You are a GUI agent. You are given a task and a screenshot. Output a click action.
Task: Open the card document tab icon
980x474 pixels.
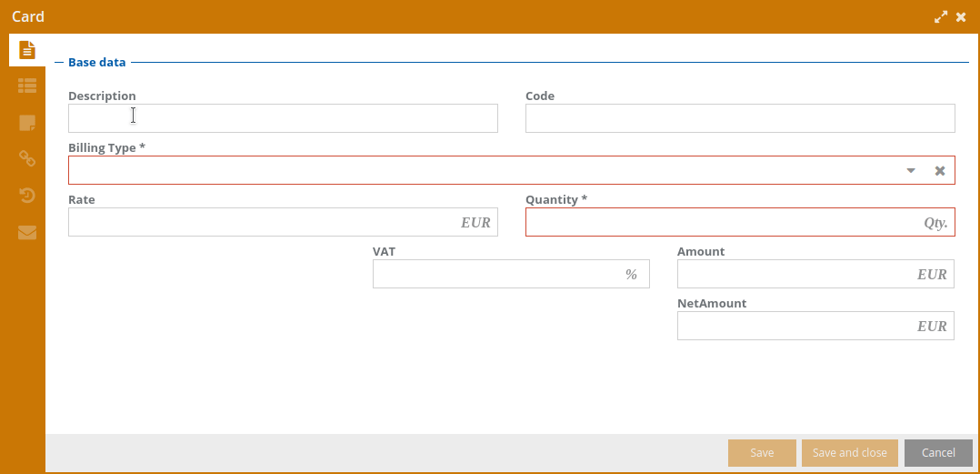coord(27,50)
